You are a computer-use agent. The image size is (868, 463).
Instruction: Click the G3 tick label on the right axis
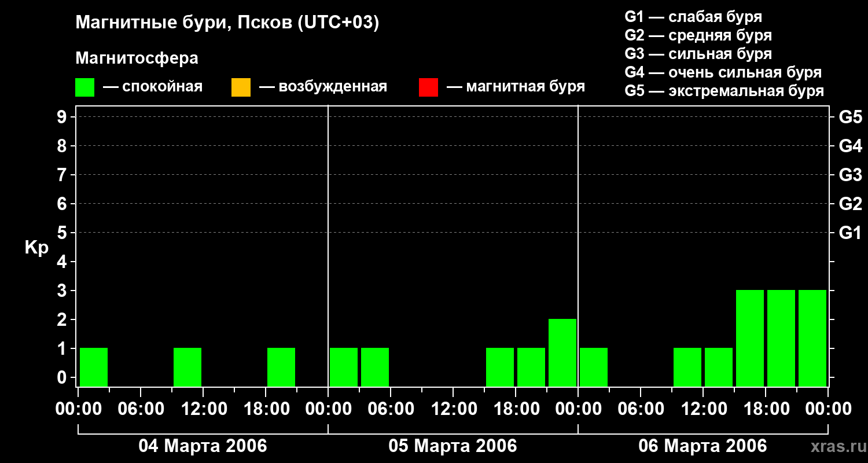coord(851,175)
